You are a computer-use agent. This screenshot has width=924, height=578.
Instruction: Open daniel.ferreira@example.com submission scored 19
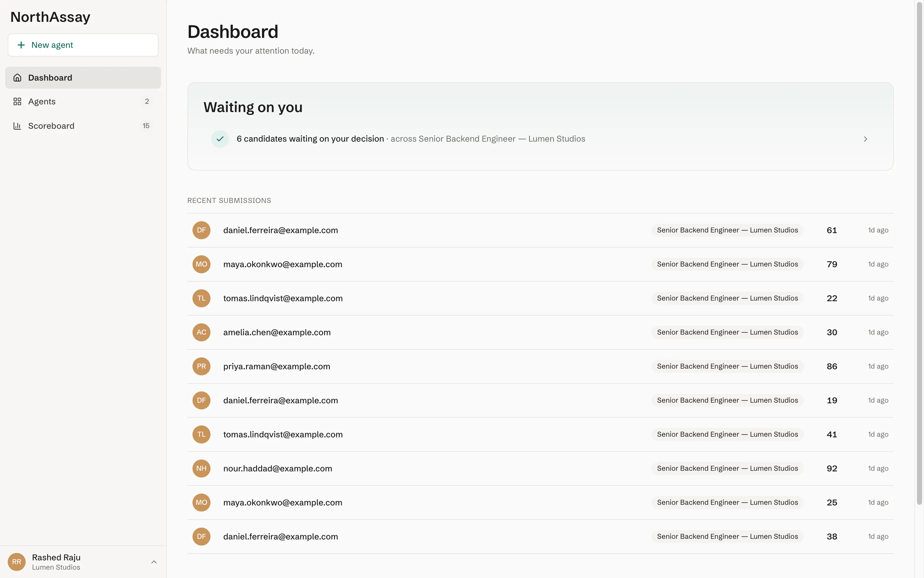540,400
